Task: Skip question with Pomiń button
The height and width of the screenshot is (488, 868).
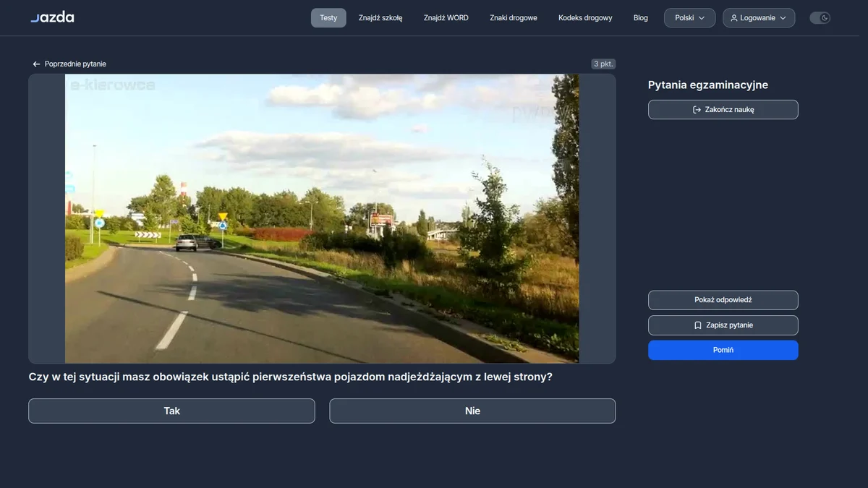Action: tap(723, 350)
